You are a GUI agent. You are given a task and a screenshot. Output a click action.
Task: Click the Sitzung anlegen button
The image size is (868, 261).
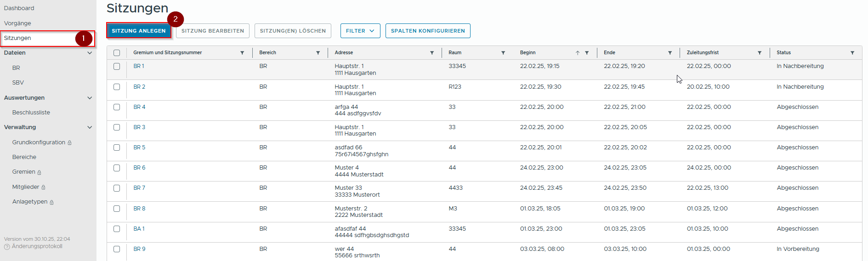tap(139, 31)
